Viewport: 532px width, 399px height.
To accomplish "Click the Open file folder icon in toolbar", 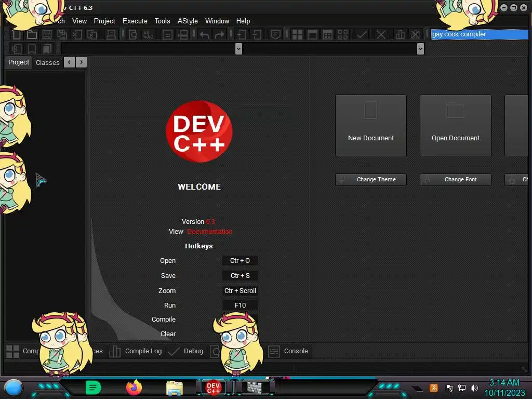I will (x=32, y=35).
